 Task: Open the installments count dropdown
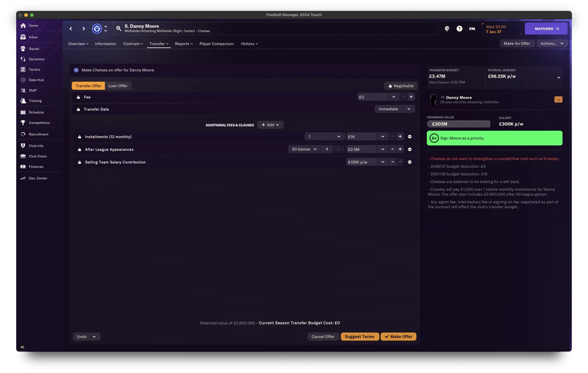pos(325,137)
